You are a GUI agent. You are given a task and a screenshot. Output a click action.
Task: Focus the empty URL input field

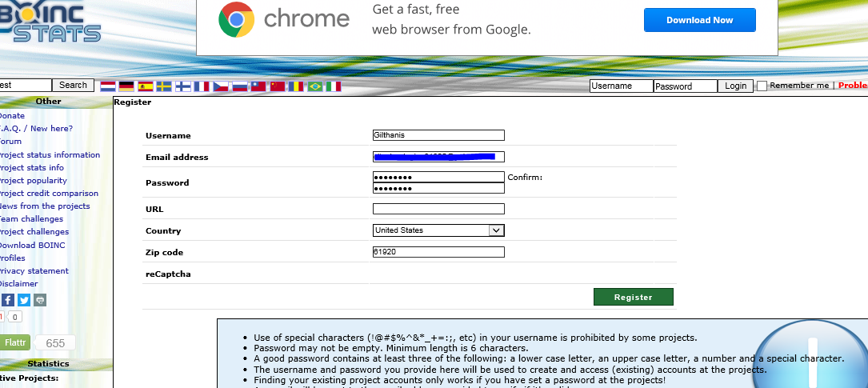click(x=438, y=209)
